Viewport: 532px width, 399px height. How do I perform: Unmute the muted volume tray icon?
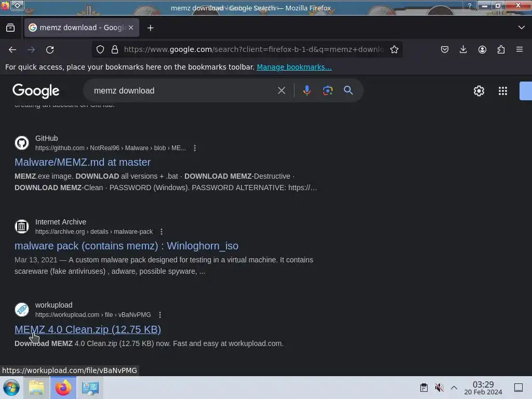point(439,388)
